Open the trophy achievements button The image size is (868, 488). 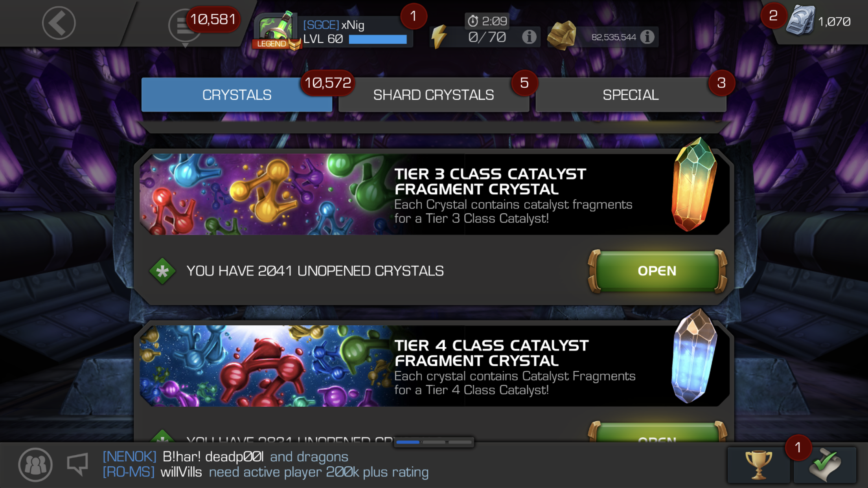758,465
